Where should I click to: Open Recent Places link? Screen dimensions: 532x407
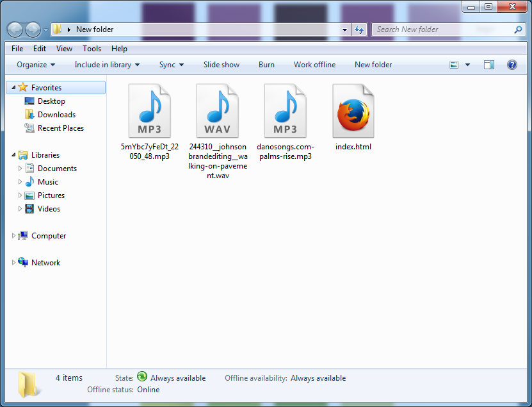coord(61,128)
